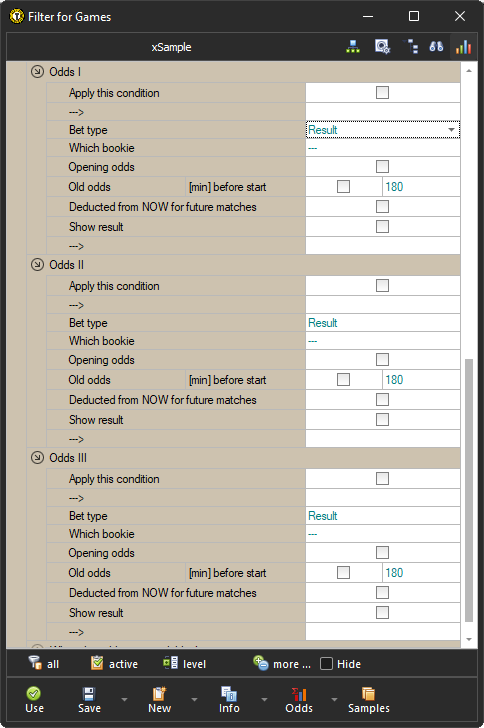
Task: Enable Apply this condition for Odds II
Action: coord(382,286)
